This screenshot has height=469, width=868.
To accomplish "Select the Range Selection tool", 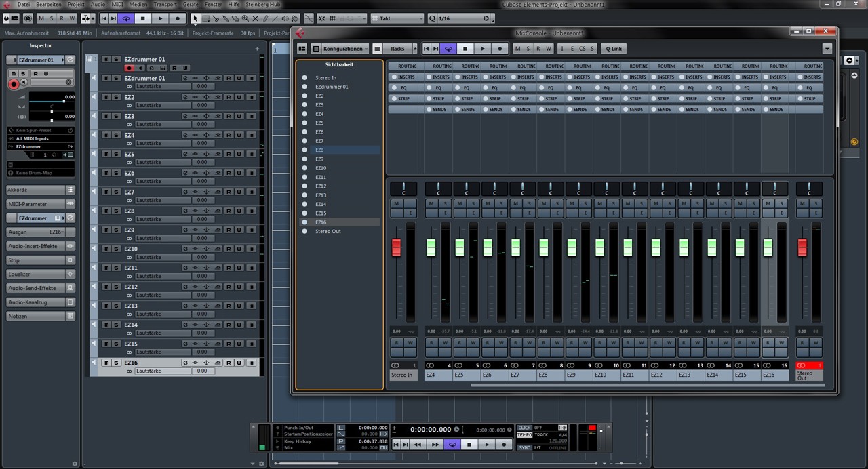I will click(x=205, y=18).
